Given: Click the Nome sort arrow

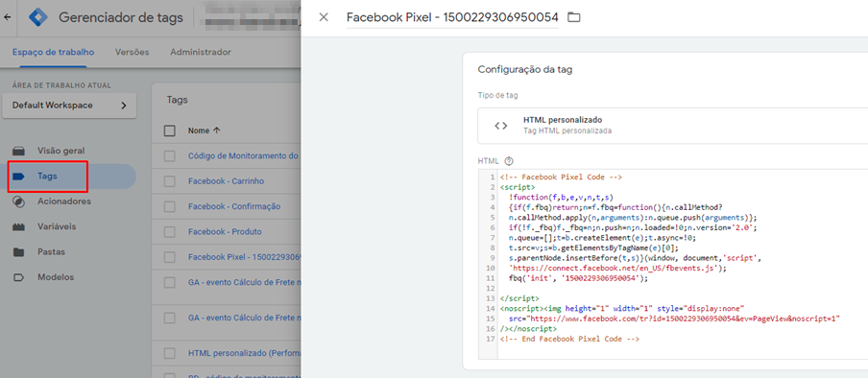Looking at the screenshot, I should (x=216, y=131).
